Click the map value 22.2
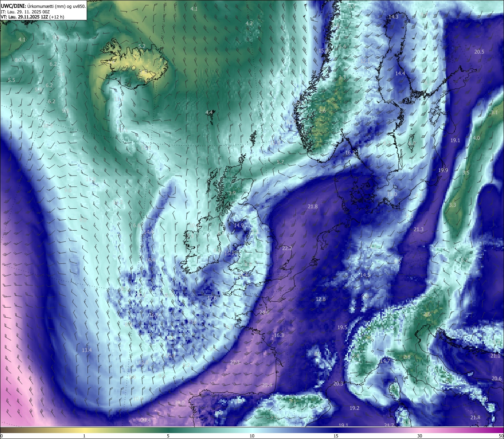 [x=287, y=248]
